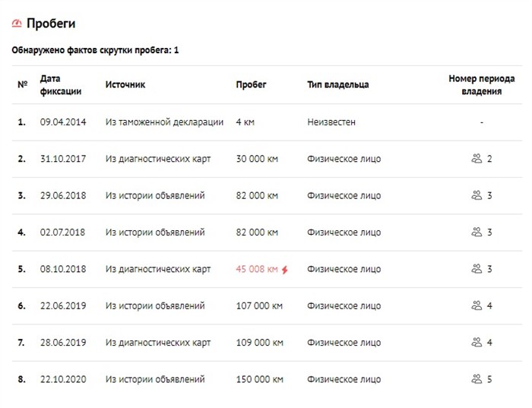Click the Пробег column header
Screen dimensions: 532x408
tap(251, 84)
